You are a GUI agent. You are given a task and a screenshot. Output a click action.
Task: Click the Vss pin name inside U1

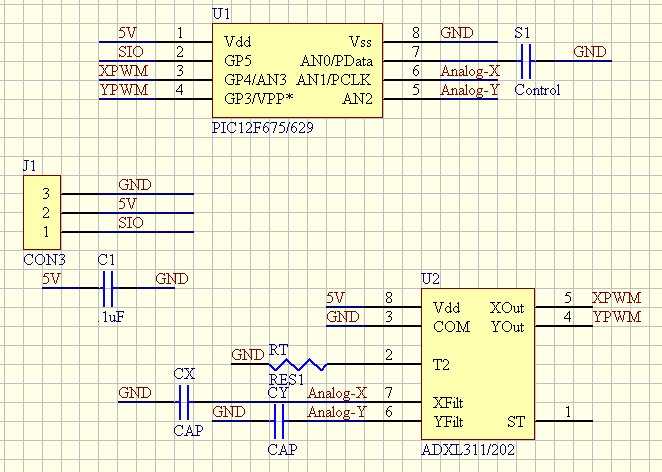tap(361, 42)
